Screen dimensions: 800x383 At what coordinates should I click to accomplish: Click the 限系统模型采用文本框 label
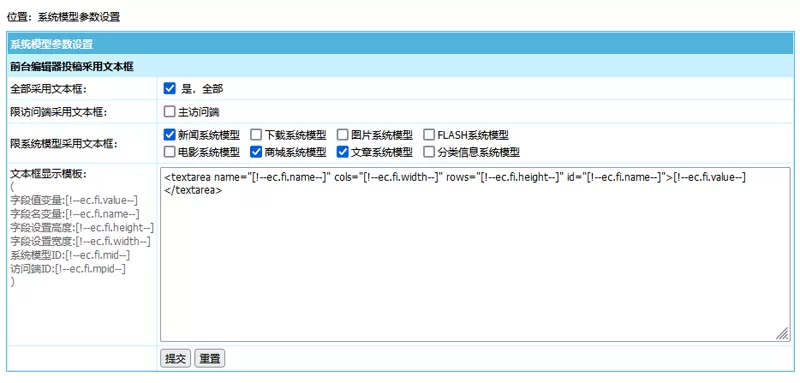click(63, 144)
